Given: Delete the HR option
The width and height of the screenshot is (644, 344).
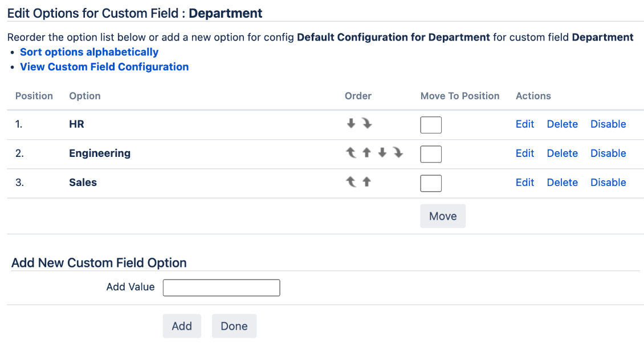Looking at the screenshot, I should point(562,124).
